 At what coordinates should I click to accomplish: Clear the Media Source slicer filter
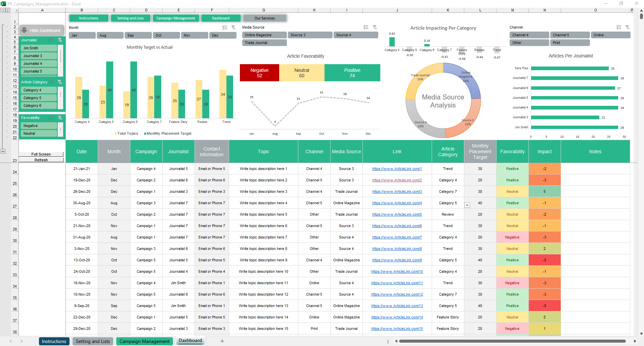click(x=375, y=27)
